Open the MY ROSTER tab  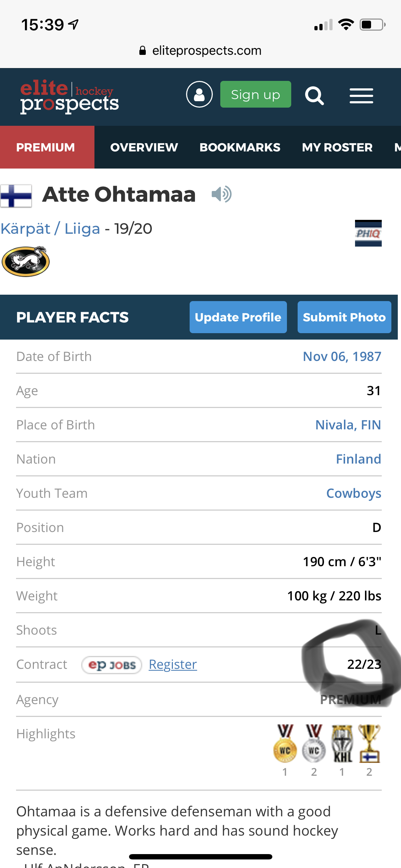337,147
